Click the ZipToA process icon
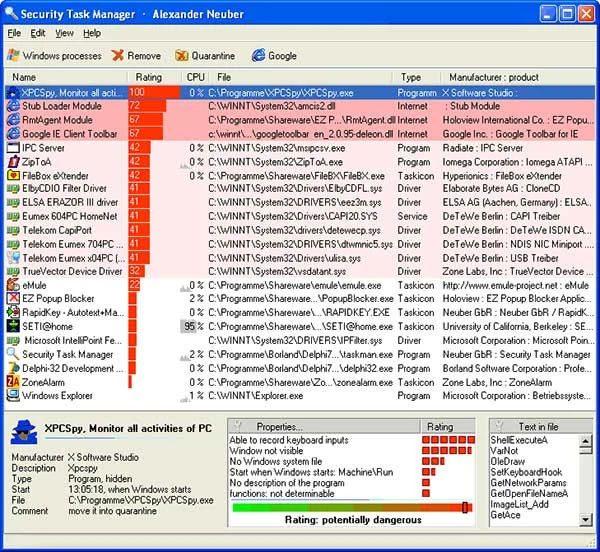600x552 pixels. (x=13, y=161)
